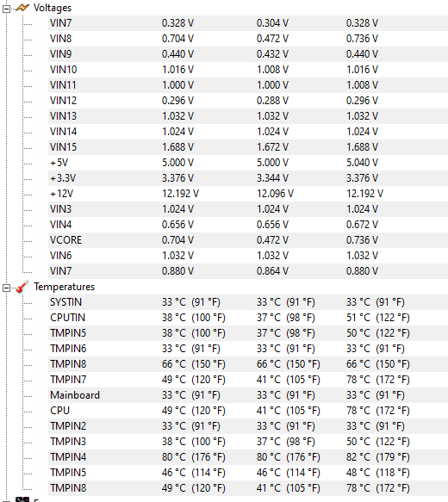Select the TMPIN4 temperature row
The width and height of the screenshot is (448, 502).
[248, 457]
